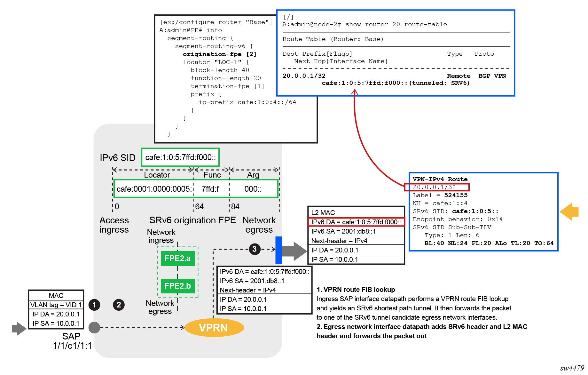Click the green FPE2.a block

coord(177,258)
